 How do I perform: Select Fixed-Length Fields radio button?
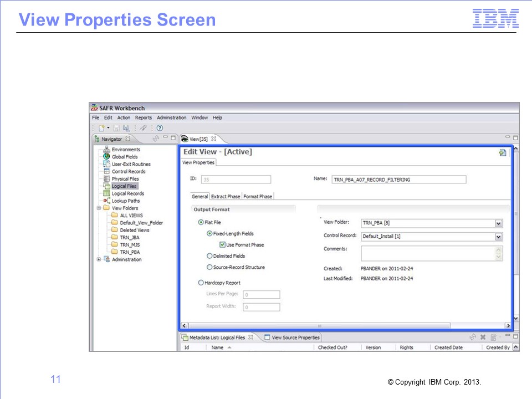[x=209, y=233]
